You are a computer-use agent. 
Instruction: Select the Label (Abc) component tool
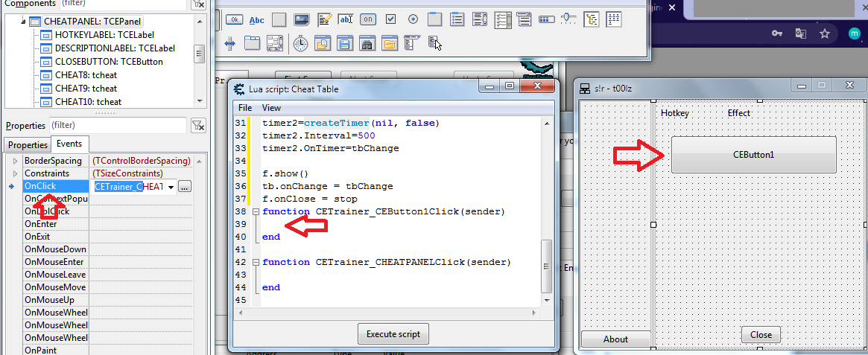coord(256,19)
